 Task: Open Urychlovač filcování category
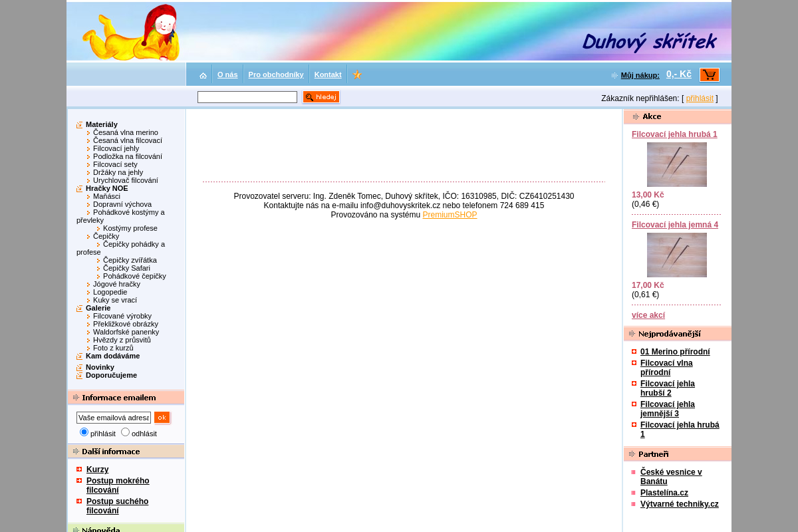pyautogui.click(x=126, y=180)
